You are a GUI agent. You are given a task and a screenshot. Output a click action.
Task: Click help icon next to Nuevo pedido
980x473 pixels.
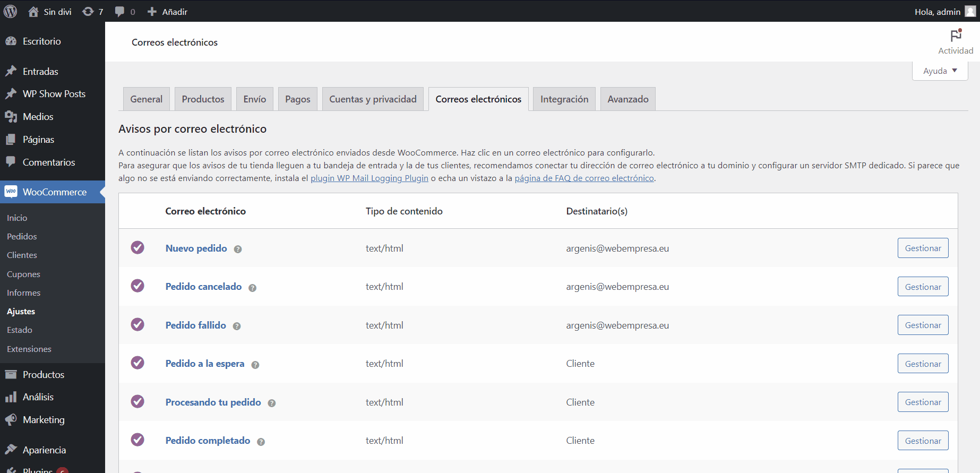pos(238,249)
